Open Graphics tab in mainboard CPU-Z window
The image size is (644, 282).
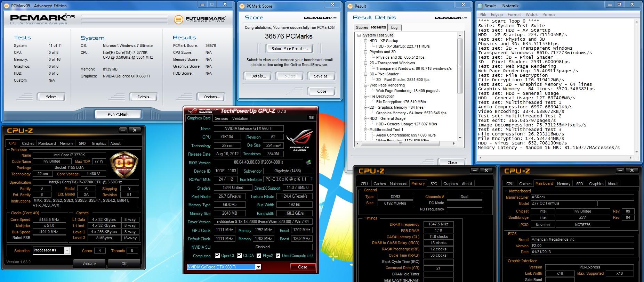(596, 184)
